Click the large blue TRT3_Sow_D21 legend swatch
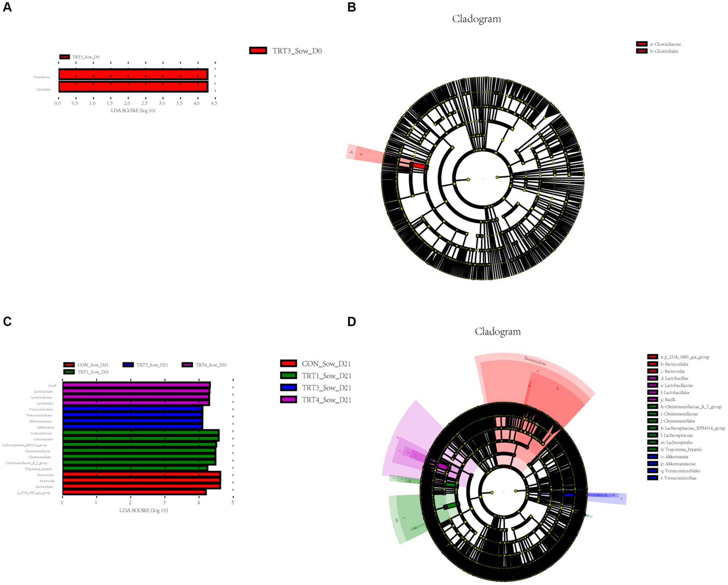This screenshot has height=585, width=728. coord(288,388)
